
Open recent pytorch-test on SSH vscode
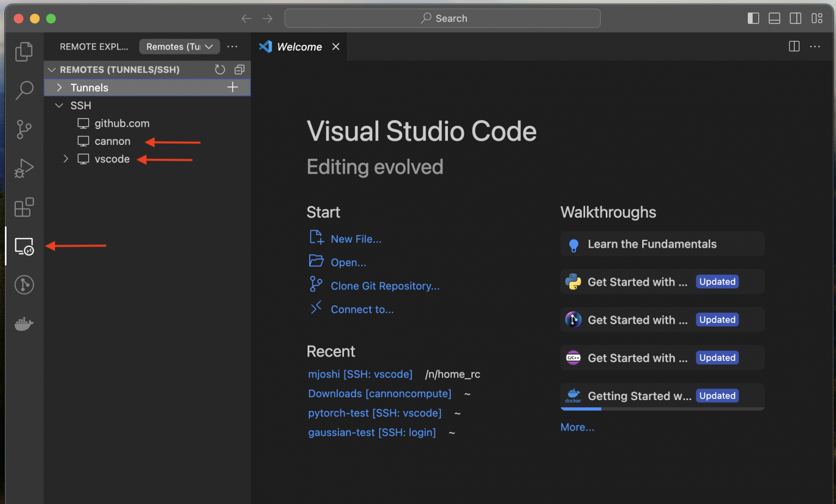[374, 413]
